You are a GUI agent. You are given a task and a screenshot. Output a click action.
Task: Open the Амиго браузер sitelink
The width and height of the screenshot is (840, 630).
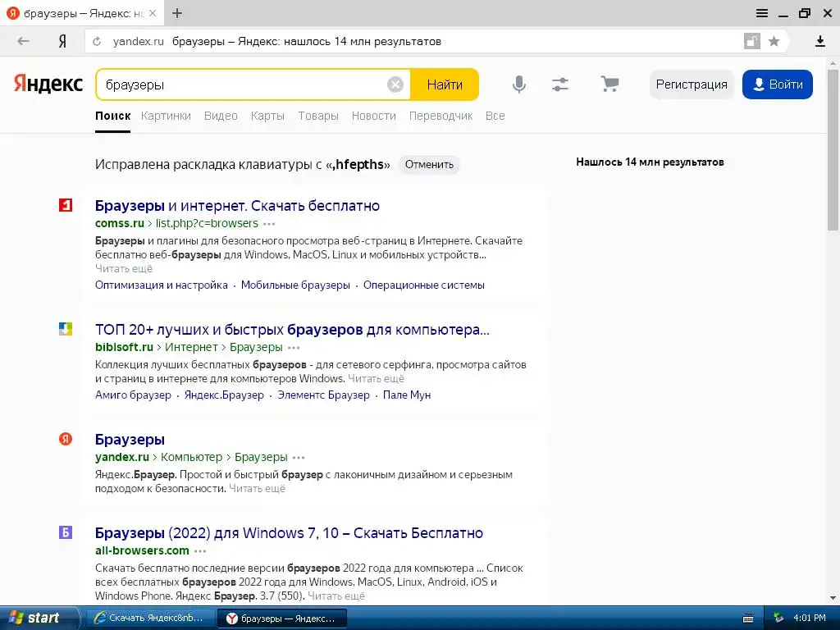tap(133, 395)
